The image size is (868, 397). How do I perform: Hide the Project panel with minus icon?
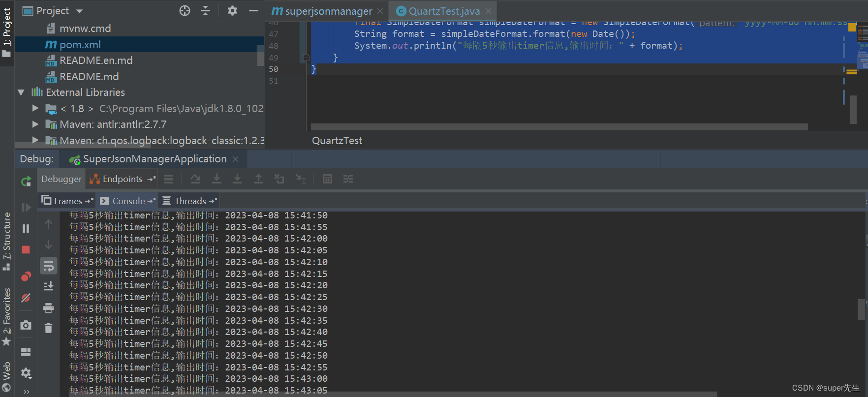tap(253, 11)
